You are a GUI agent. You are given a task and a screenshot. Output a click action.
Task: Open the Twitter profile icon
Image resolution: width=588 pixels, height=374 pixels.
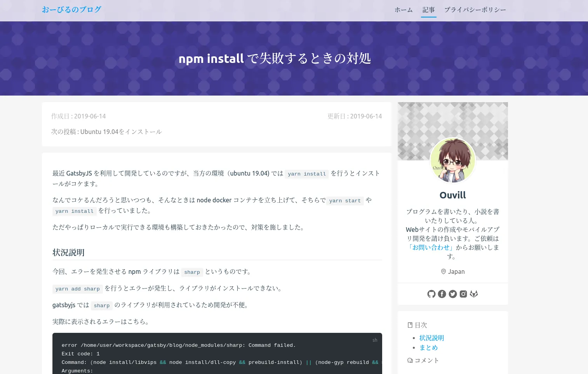[453, 294]
